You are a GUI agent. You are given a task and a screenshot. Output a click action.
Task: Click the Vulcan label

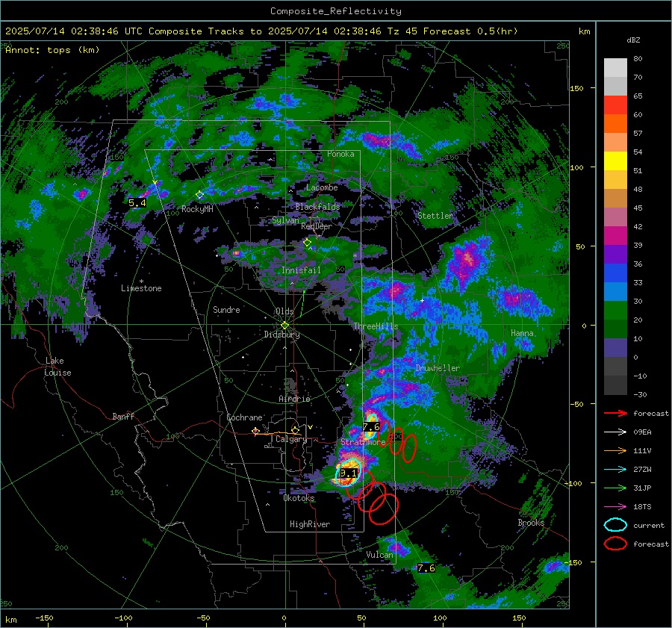[379, 555]
